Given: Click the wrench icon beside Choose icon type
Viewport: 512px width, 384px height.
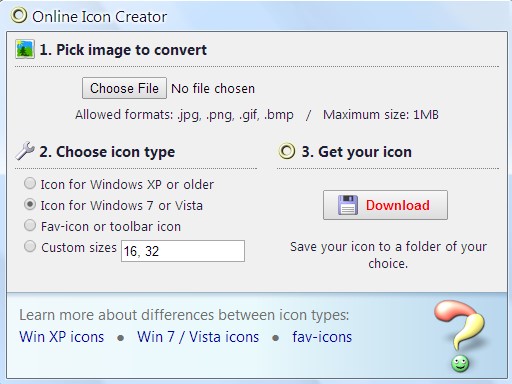Looking at the screenshot, I should (25, 151).
